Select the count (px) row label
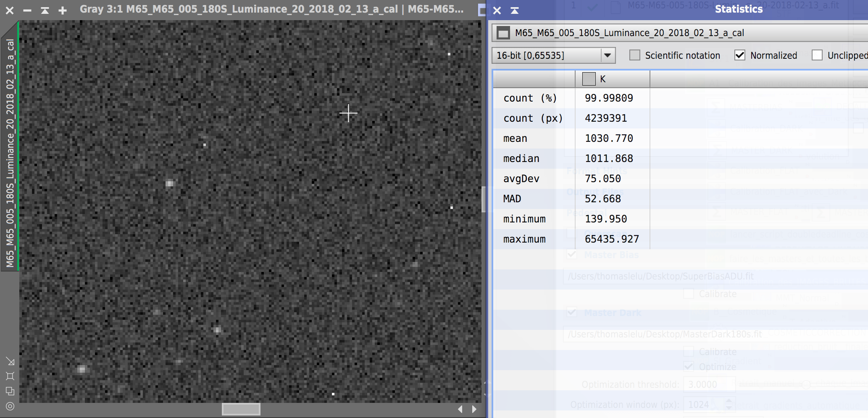The height and width of the screenshot is (418, 868). click(533, 118)
